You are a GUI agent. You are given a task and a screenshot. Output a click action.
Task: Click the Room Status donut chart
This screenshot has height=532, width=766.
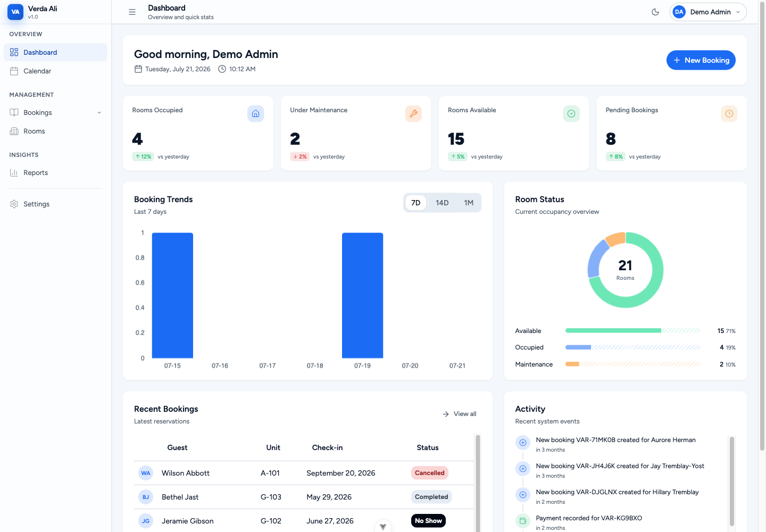pyautogui.click(x=626, y=270)
